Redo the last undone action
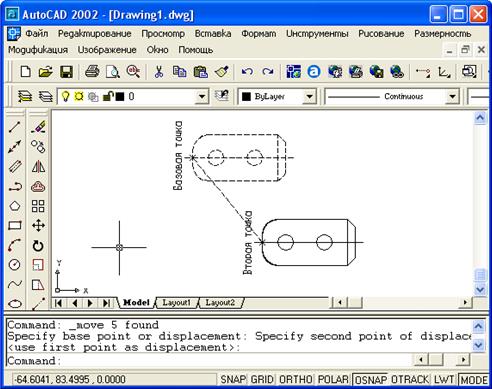This screenshot has width=492, height=389. pos(268,72)
